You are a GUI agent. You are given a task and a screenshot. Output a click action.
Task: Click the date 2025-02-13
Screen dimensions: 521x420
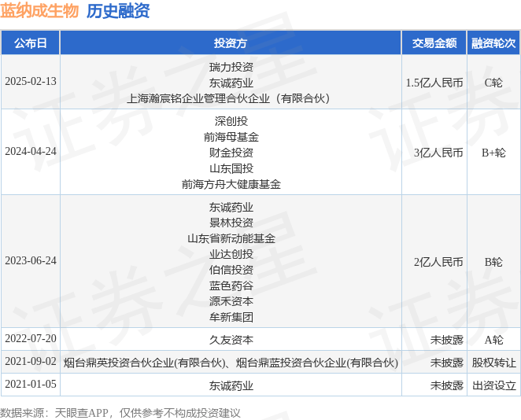pos(31,82)
